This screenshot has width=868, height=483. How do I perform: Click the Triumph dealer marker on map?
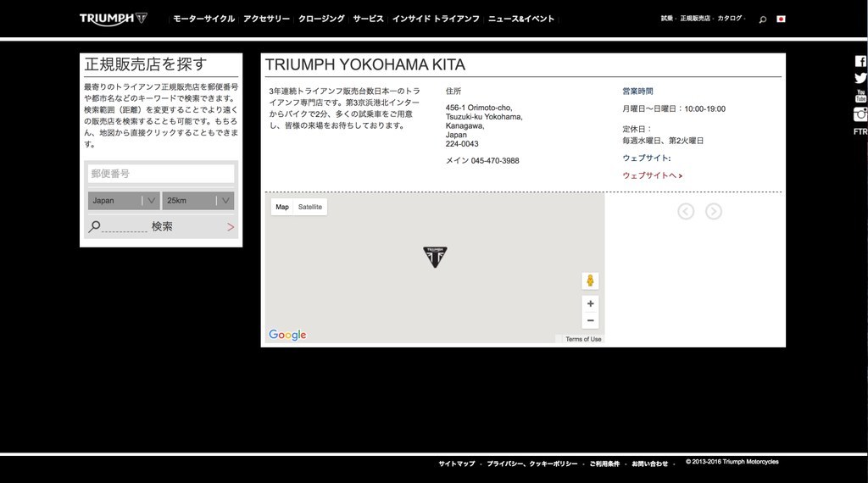point(435,258)
